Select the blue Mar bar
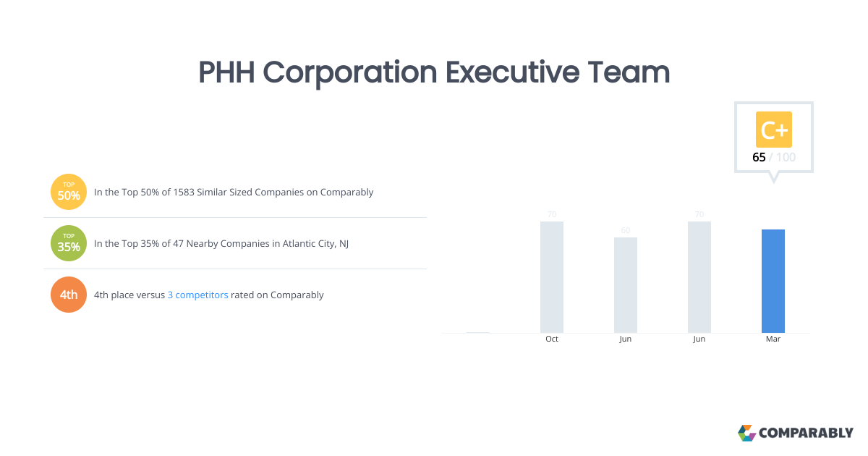This screenshot has height=456, width=868. click(x=773, y=281)
